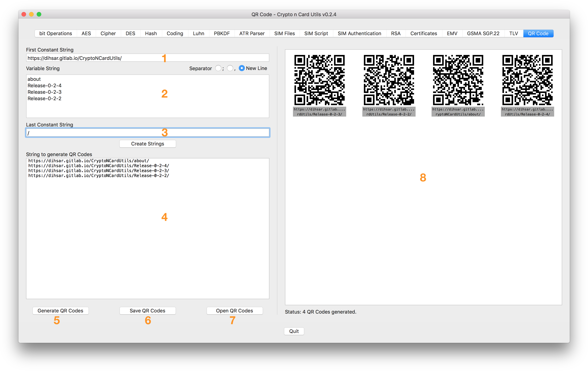Click Generate QR Codes button
Screen dimensions: 588x371
(x=60, y=310)
